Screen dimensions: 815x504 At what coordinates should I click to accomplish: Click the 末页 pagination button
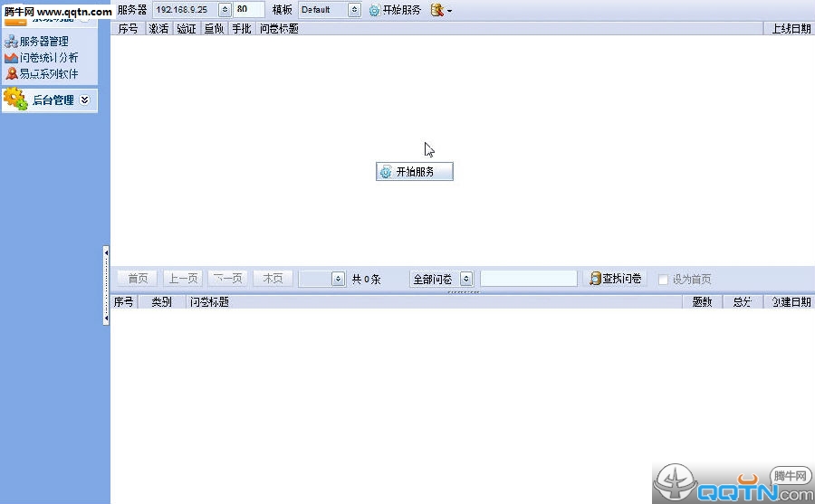(x=273, y=279)
